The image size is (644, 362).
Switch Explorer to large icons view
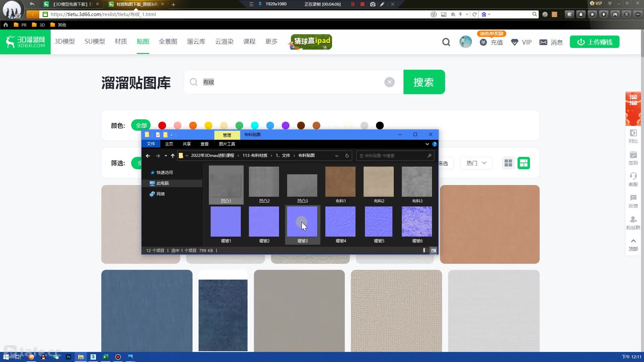[433, 250]
